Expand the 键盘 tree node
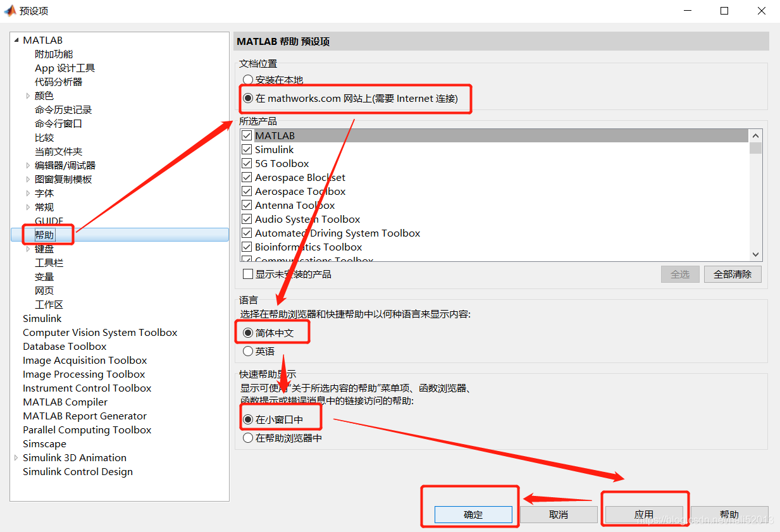Image resolution: width=780 pixels, height=532 pixels. click(28, 249)
